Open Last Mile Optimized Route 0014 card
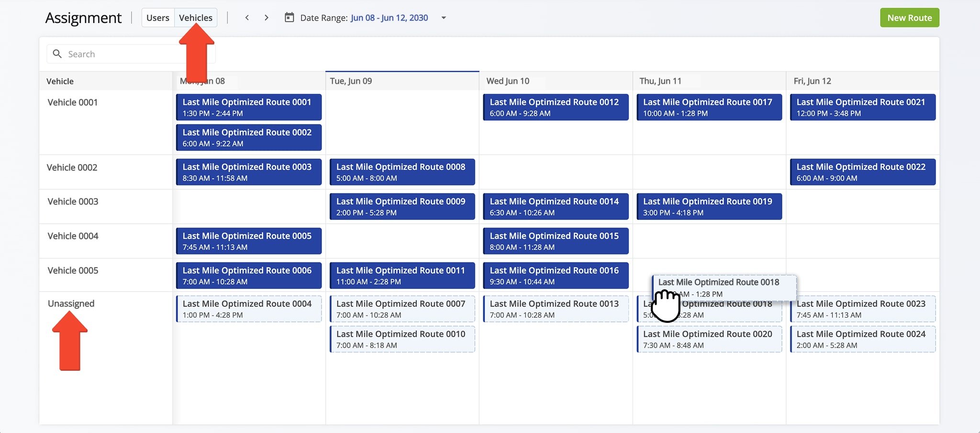 pos(556,206)
